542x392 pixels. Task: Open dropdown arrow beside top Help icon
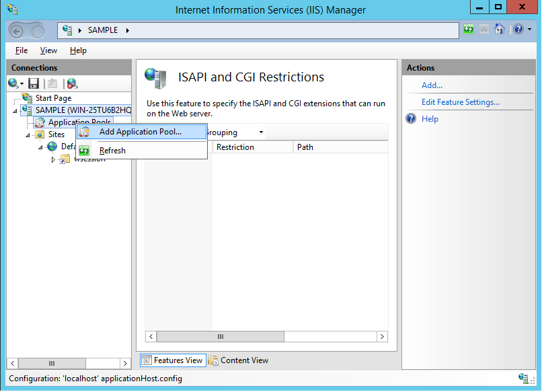click(529, 30)
